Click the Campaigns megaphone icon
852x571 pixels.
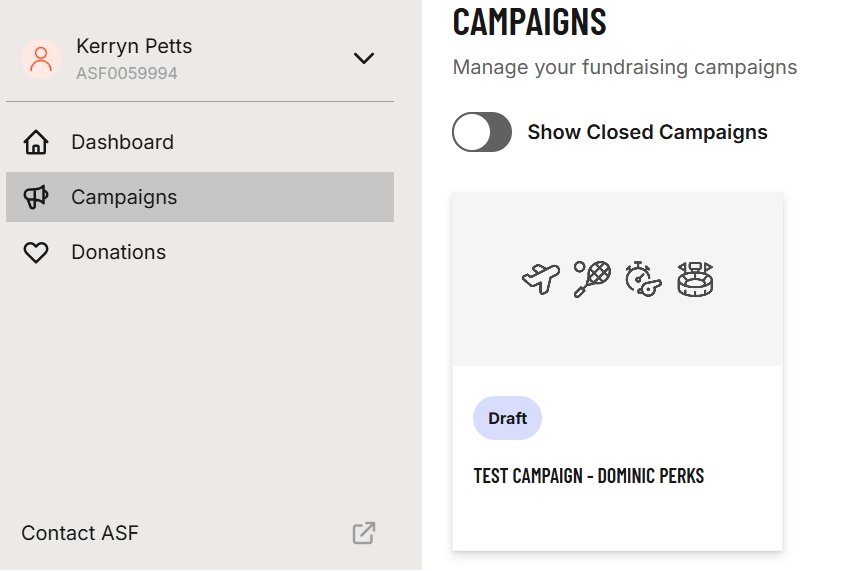[36, 197]
